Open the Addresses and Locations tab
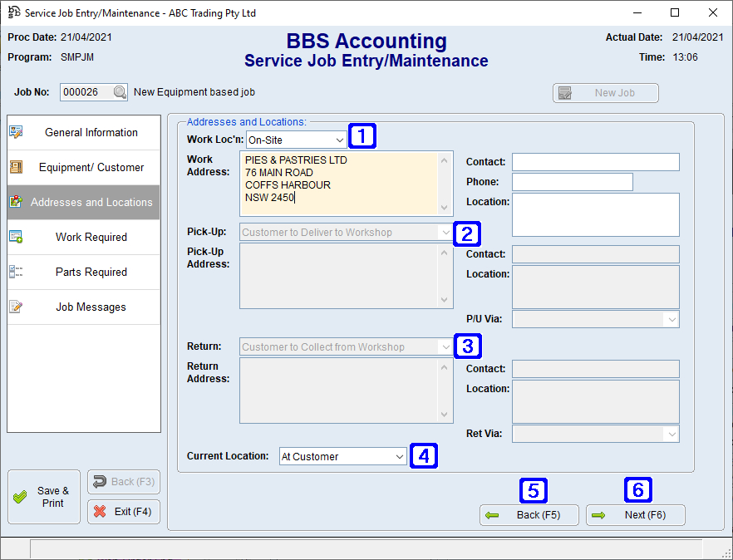 [83, 202]
